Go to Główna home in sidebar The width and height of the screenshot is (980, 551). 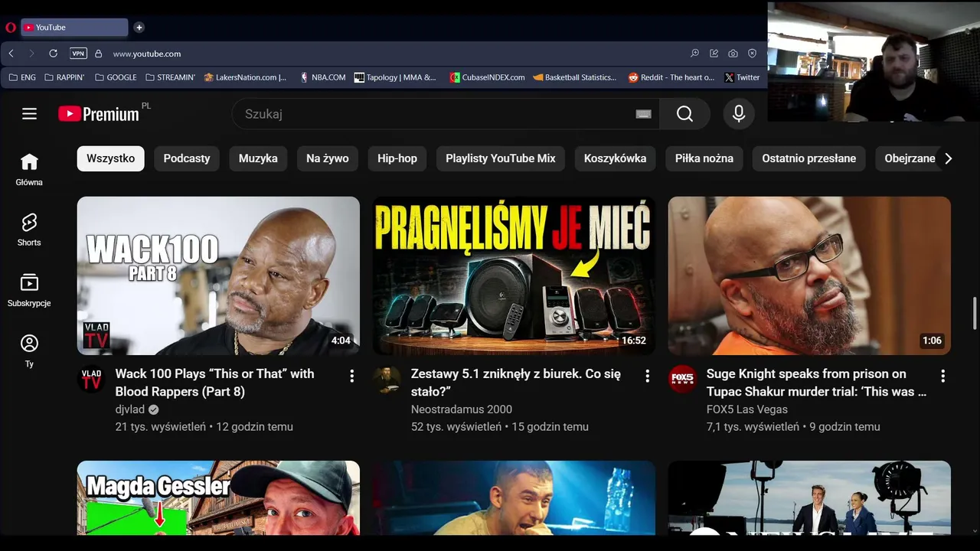tap(29, 169)
